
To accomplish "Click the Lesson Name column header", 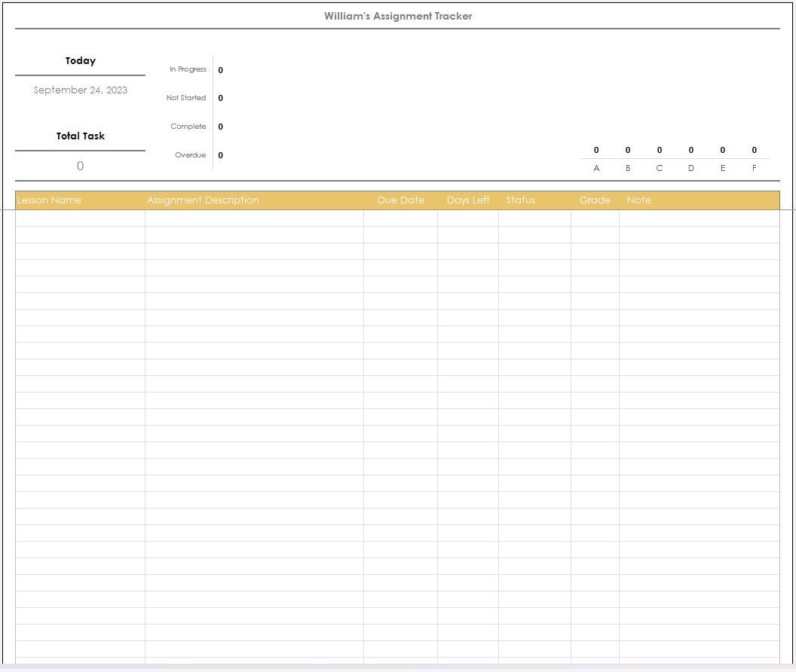I will pos(49,200).
